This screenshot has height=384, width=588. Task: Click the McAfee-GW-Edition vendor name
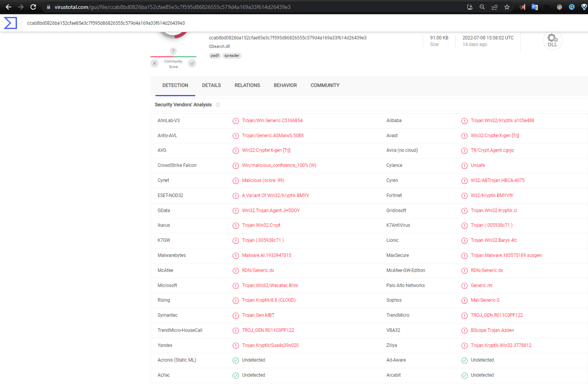[406, 270]
